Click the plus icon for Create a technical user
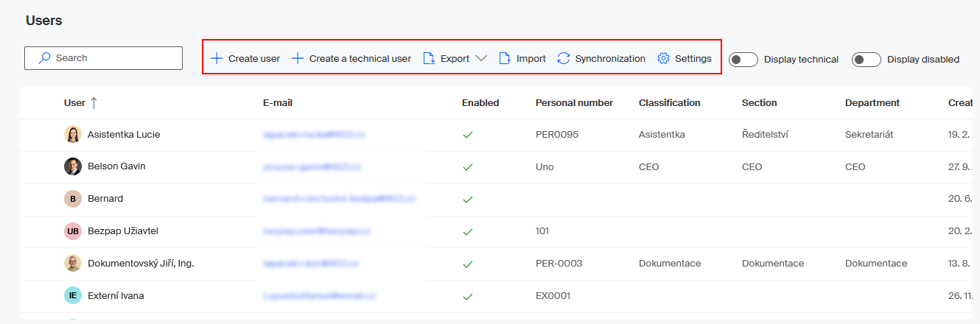 pos(298,58)
